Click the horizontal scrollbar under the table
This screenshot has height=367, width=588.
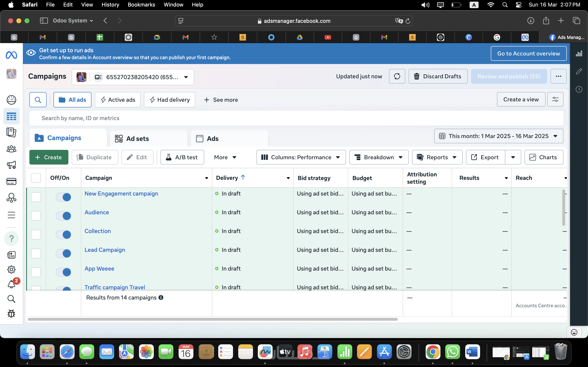coord(213,319)
